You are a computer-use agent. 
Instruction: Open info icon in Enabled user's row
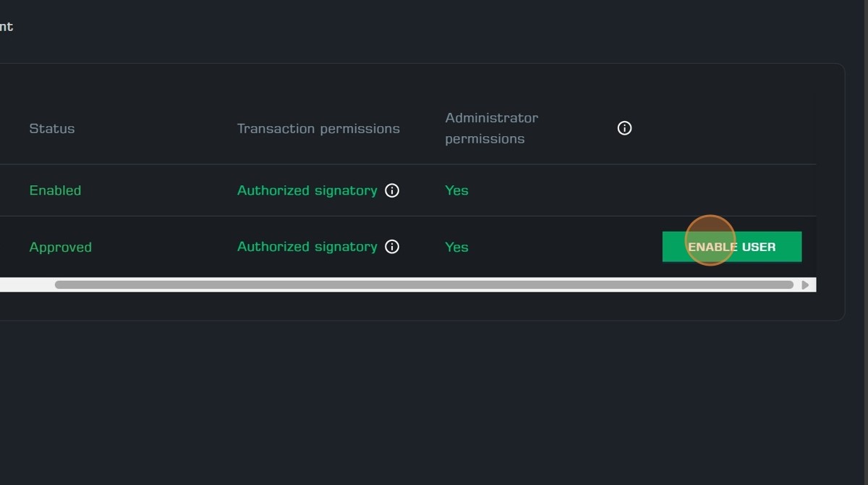(x=392, y=190)
